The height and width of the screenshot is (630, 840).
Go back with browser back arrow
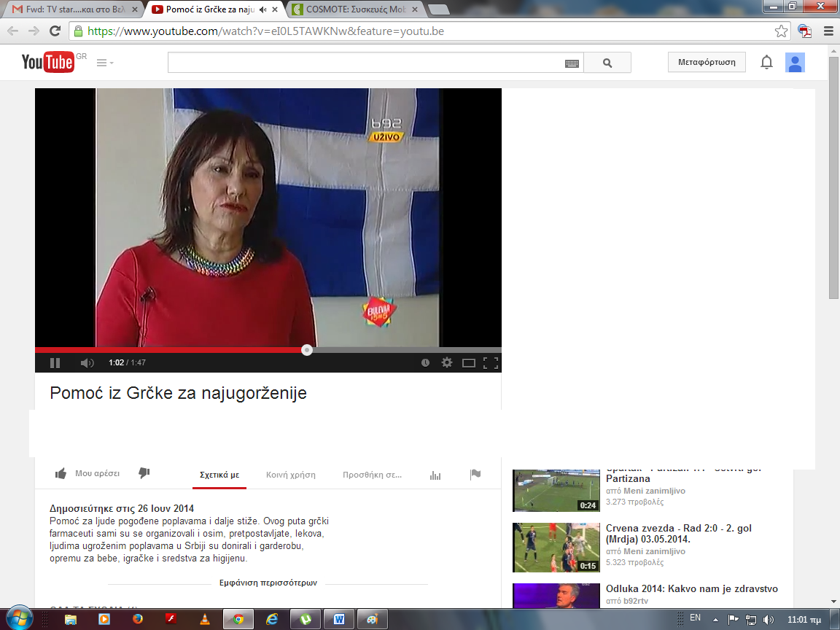[x=13, y=31]
